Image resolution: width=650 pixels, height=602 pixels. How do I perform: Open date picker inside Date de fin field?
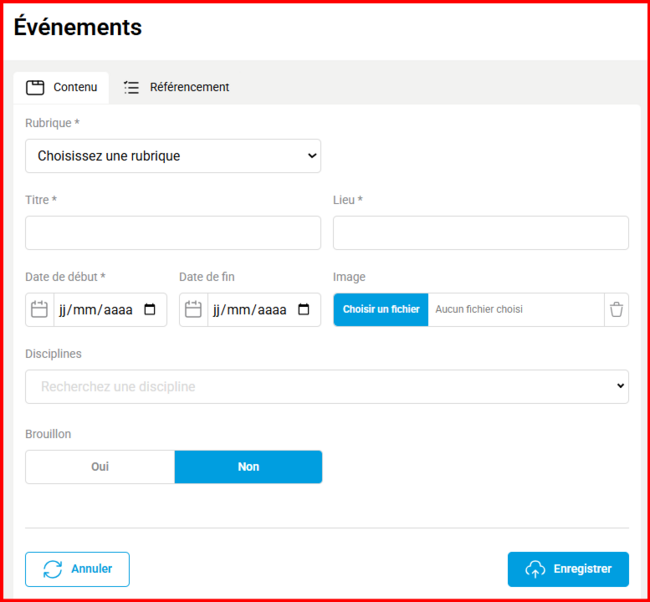pos(304,310)
